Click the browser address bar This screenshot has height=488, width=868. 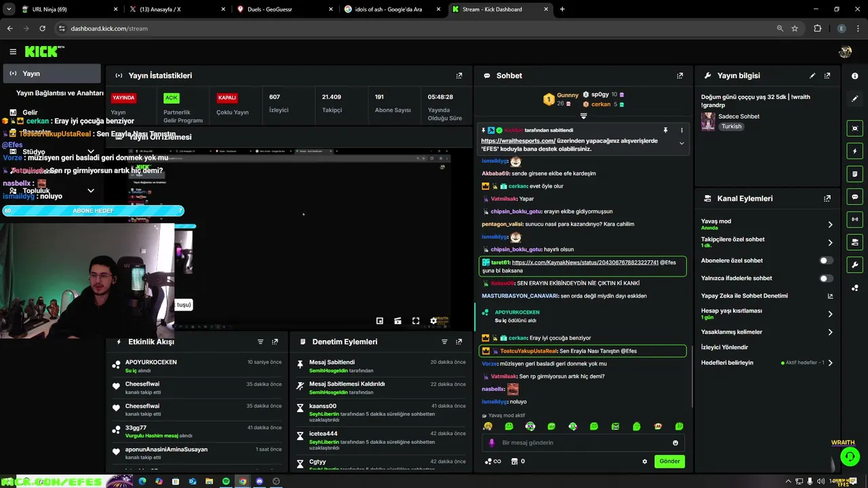(x=414, y=28)
